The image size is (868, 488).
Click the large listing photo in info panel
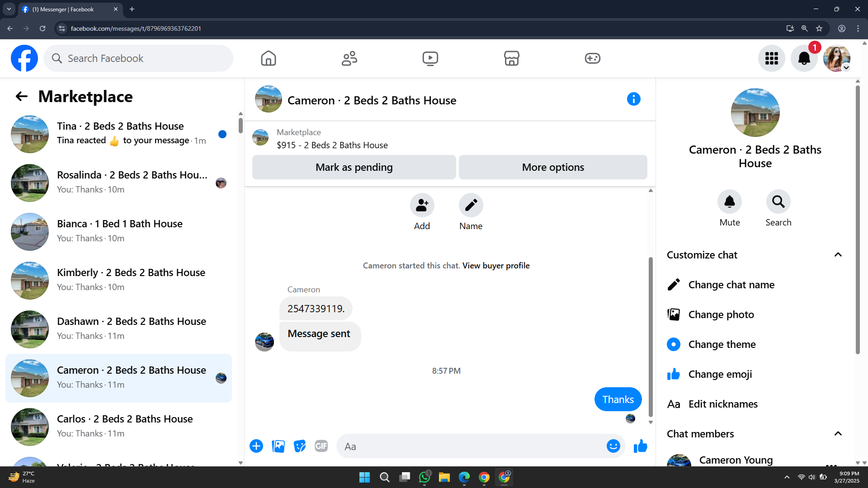(755, 113)
